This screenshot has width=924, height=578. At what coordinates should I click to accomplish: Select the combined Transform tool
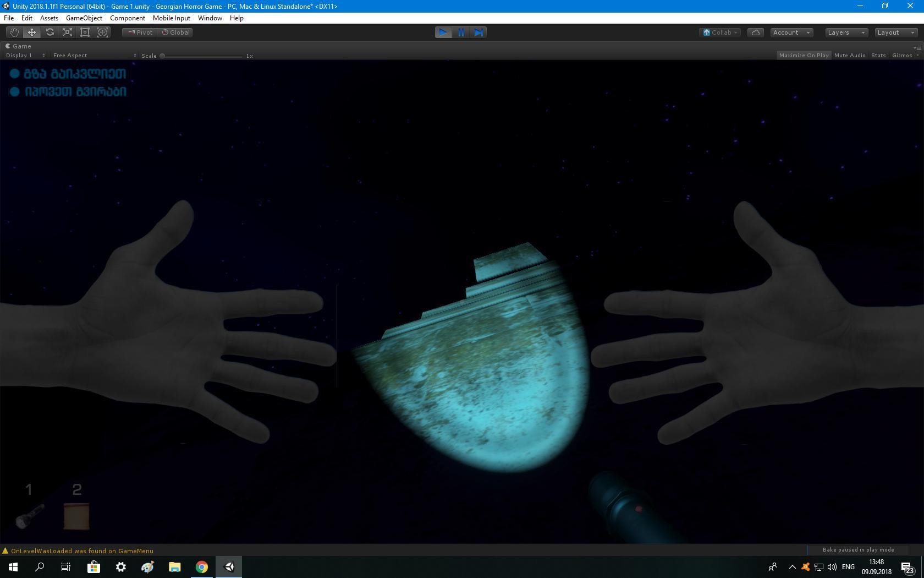[102, 32]
